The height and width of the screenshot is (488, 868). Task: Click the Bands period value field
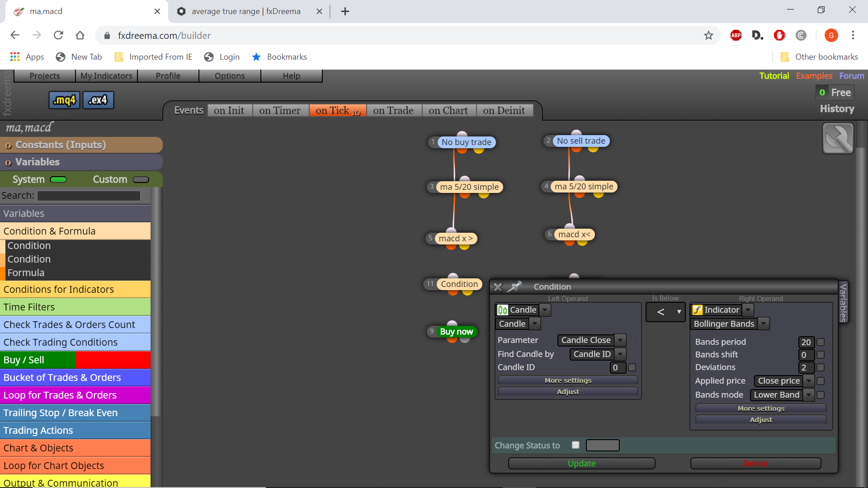[807, 343]
